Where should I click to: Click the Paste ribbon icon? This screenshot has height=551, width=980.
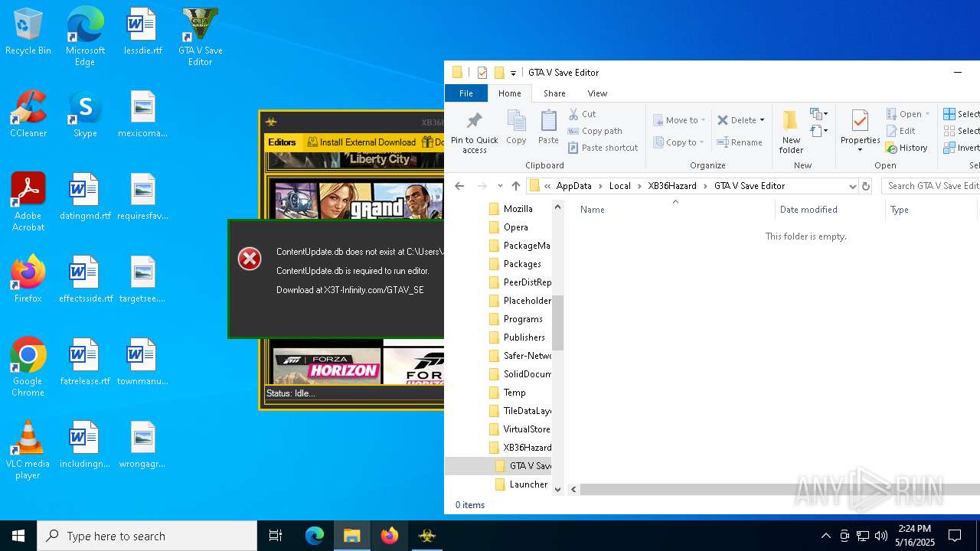click(548, 128)
